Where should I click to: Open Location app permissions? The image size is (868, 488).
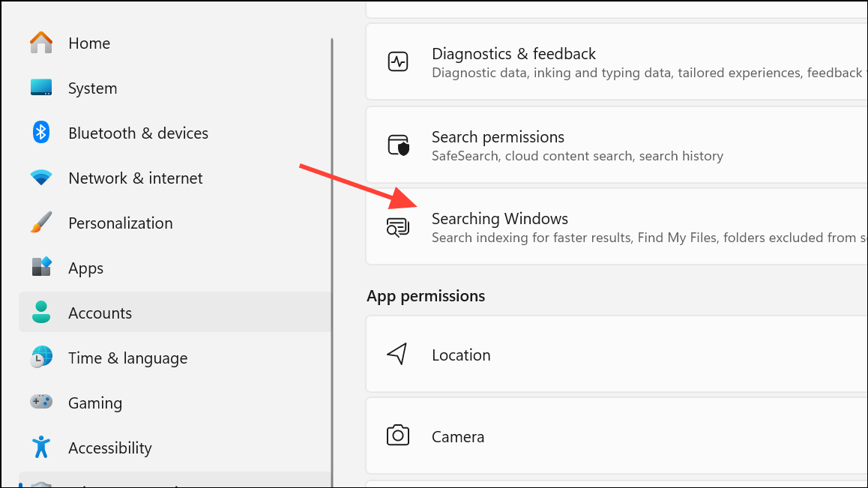coord(617,355)
